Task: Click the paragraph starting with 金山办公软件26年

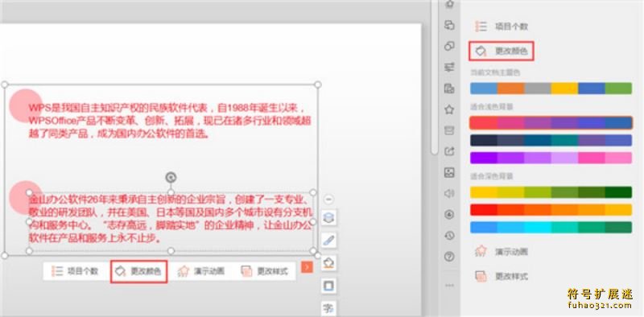Action: coord(171,219)
